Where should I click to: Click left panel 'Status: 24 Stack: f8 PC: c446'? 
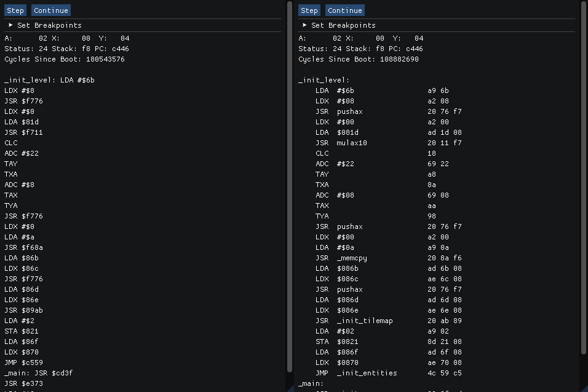67,49
